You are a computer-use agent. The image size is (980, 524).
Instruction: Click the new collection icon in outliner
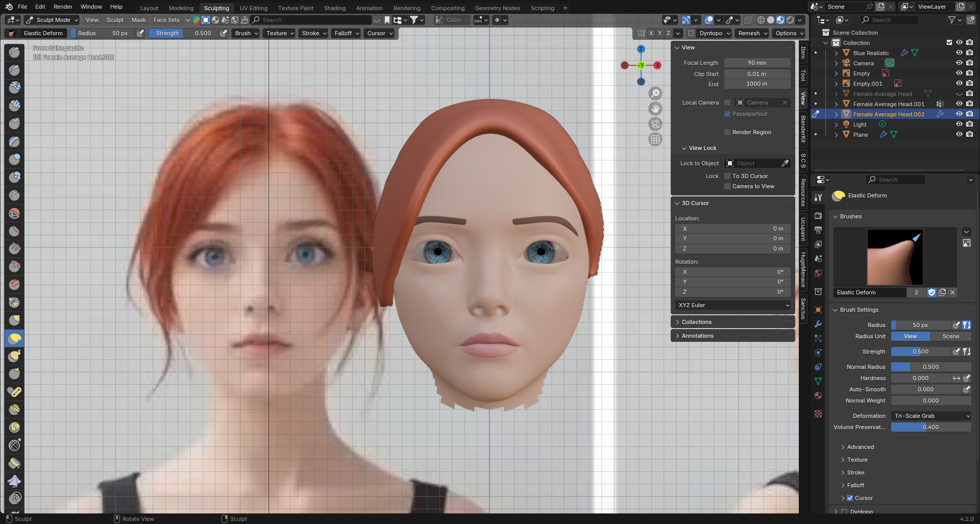970,20
